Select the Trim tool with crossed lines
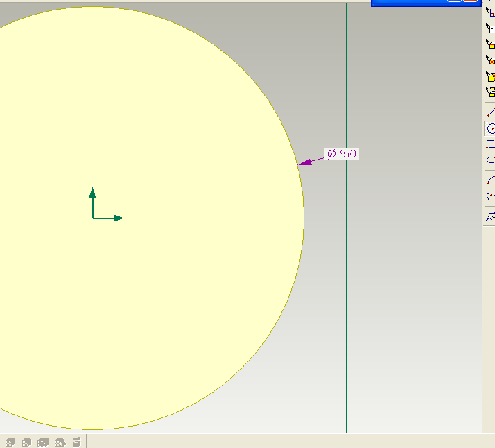The width and height of the screenshot is (495, 448). [491, 216]
